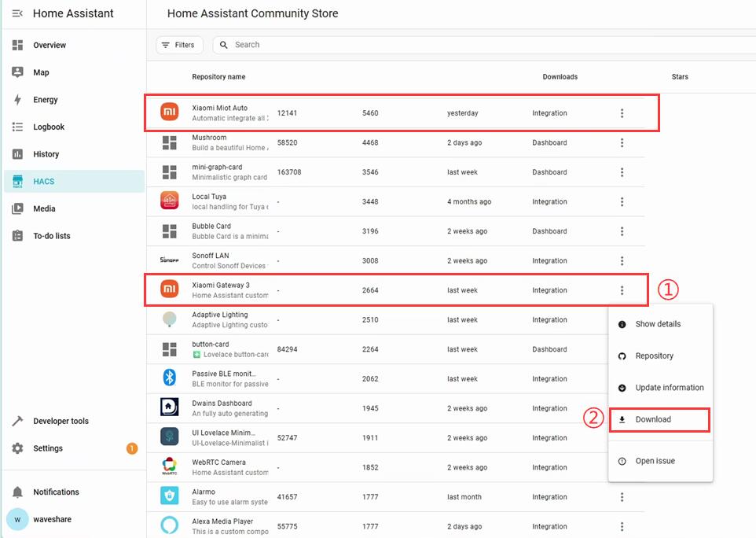The width and height of the screenshot is (756, 538).
Task: Choose Show details in the context menu
Action: 658,324
